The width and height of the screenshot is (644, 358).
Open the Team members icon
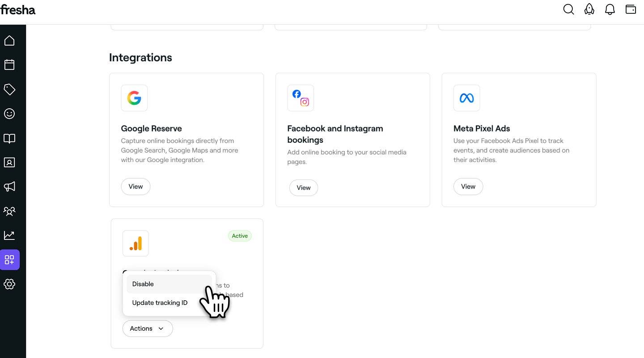click(x=9, y=211)
